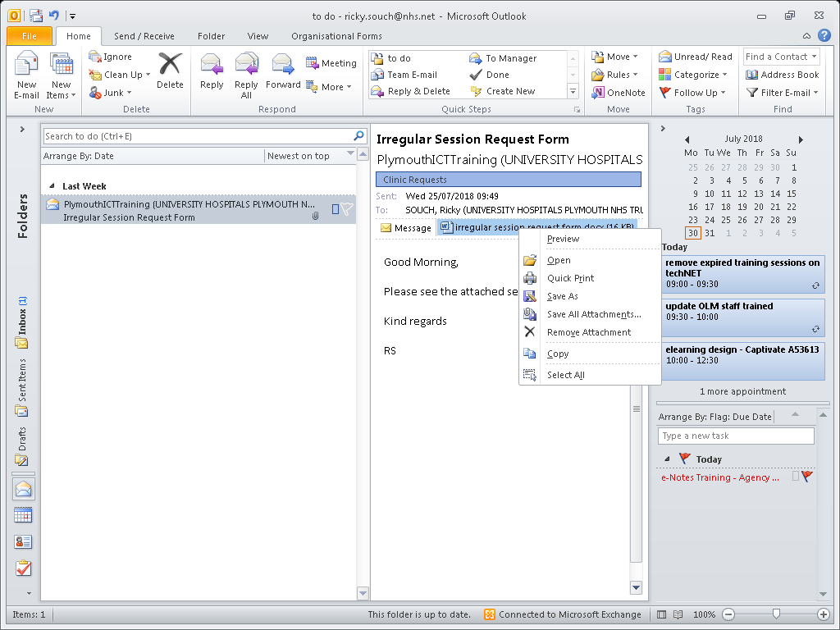The width and height of the screenshot is (840, 630).
Task: Open the Move dropdown
Action: (x=615, y=57)
